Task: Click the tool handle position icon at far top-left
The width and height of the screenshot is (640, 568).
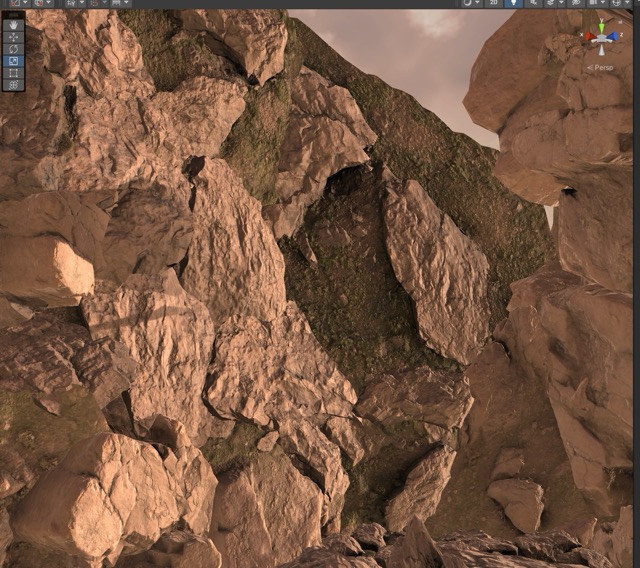Action: coord(16,2)
